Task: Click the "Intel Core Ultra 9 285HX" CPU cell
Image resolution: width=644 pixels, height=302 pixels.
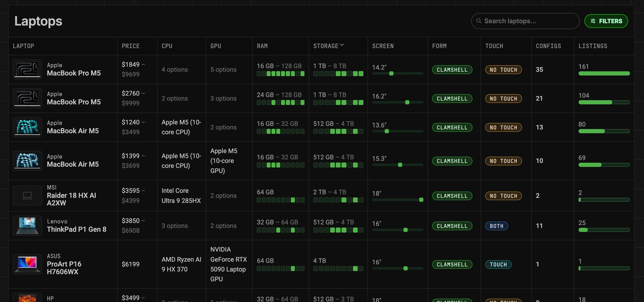Action: [181, 196]
